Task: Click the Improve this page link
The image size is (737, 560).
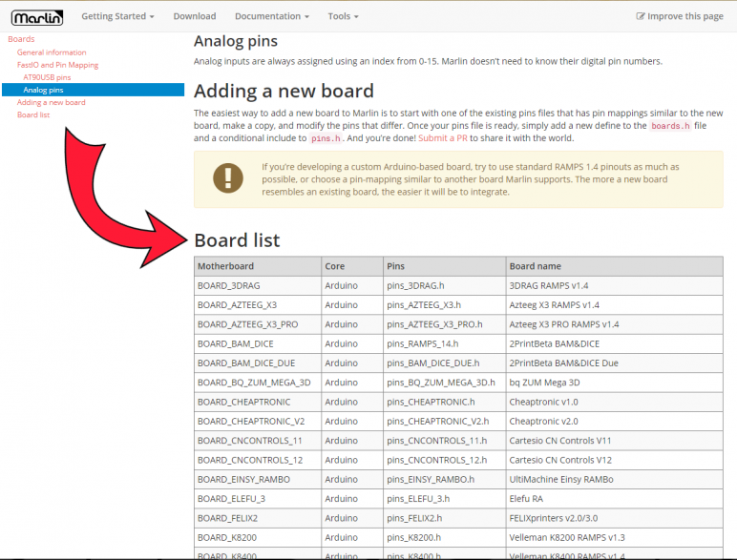Action: (x=685, y=16)
